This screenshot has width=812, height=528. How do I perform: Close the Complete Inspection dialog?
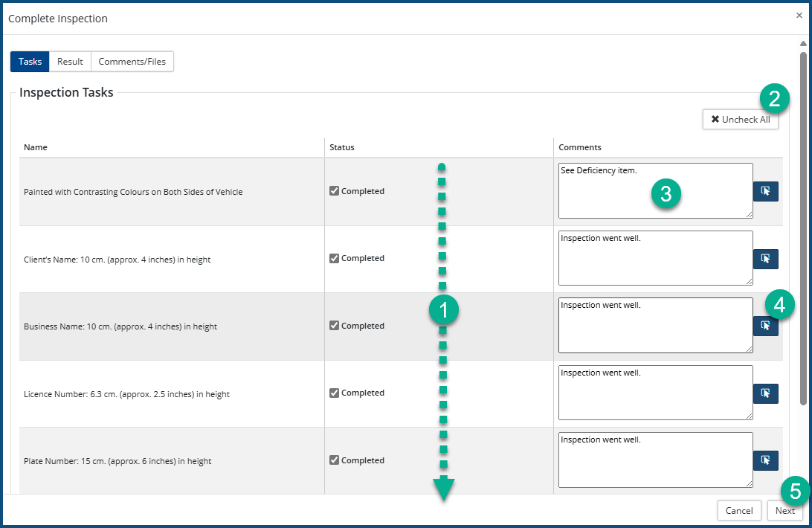click(x=799, y=15)
